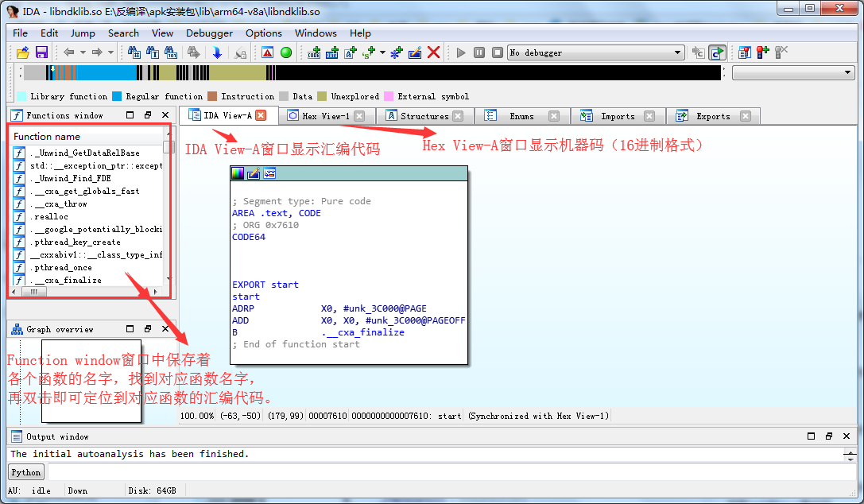Click the Jump forward arrow icon

tap(97, 52)
